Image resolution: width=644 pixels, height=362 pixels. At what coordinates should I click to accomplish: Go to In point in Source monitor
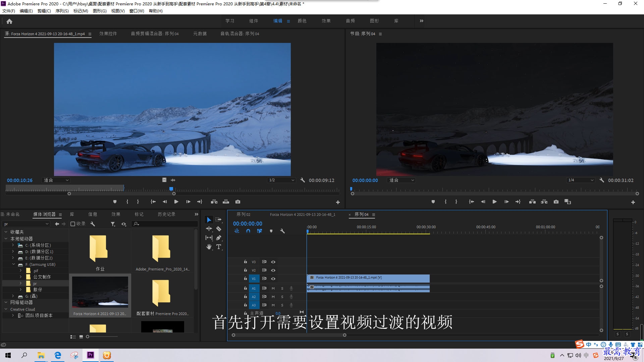[153, 202]
